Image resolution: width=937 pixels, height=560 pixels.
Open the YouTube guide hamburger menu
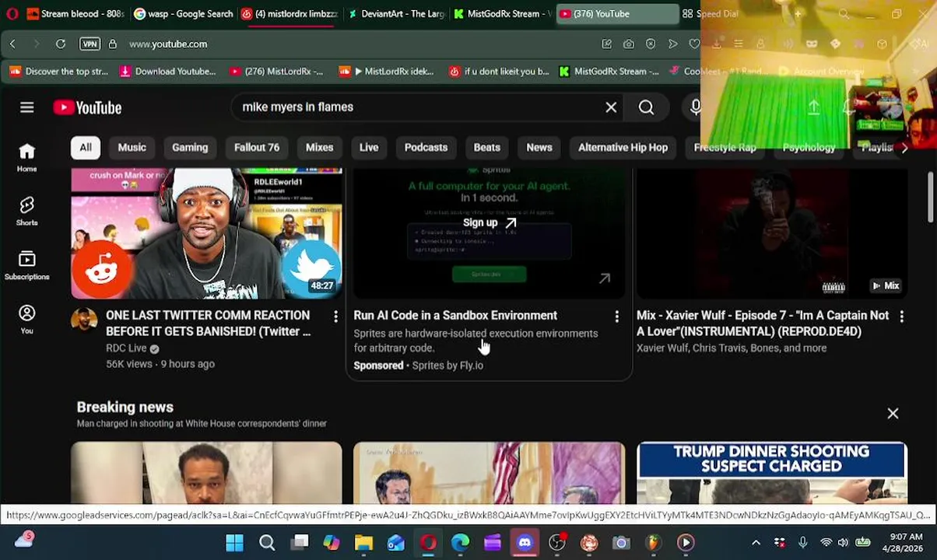[27, 107]
